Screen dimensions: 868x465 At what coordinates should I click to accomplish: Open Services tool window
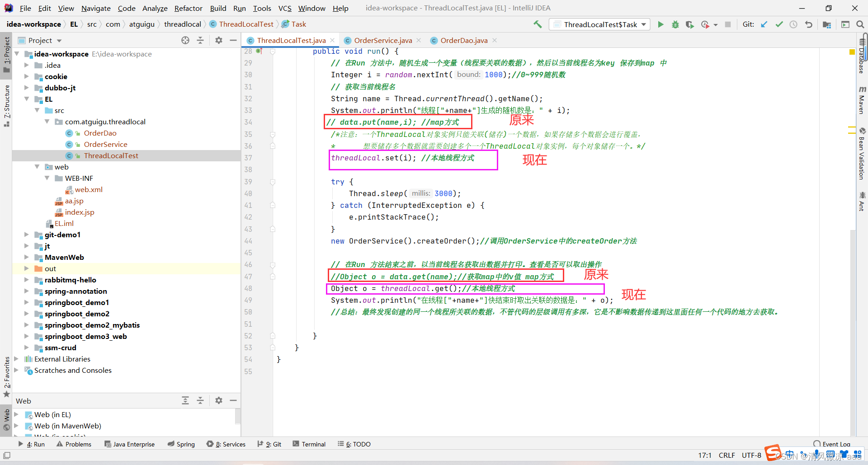pyautogui.click(x=226, y=444)
